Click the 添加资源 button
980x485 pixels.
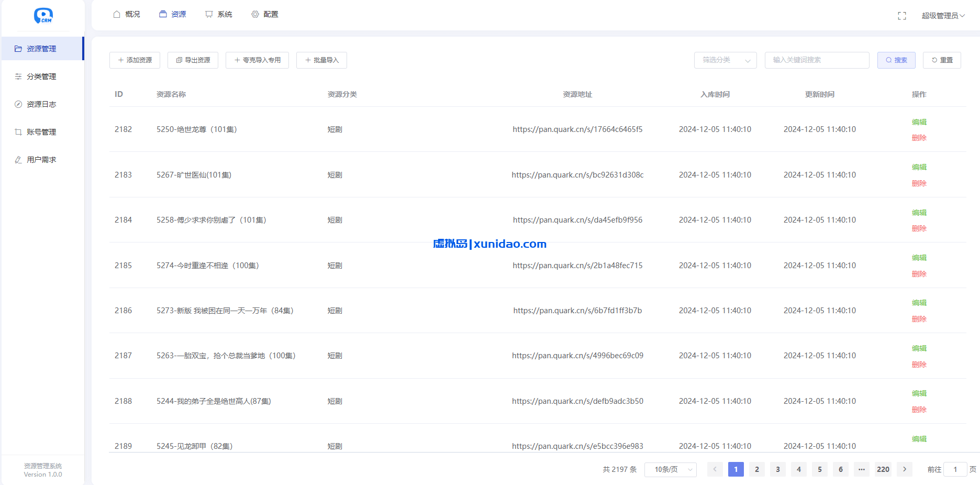pos(135,60)
